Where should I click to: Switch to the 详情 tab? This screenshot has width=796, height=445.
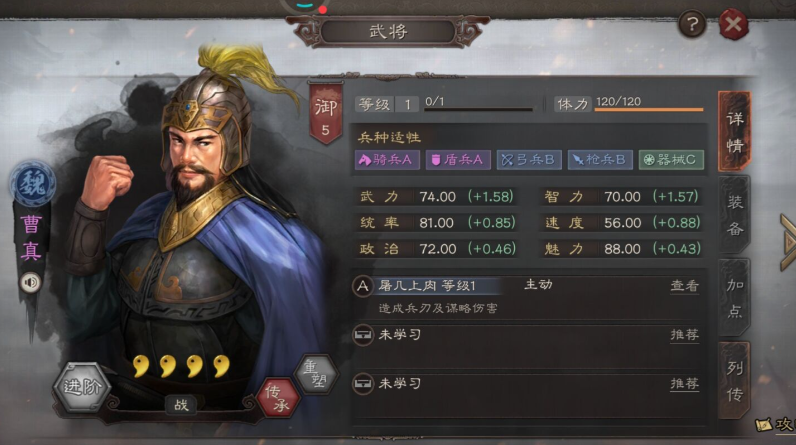734,131
